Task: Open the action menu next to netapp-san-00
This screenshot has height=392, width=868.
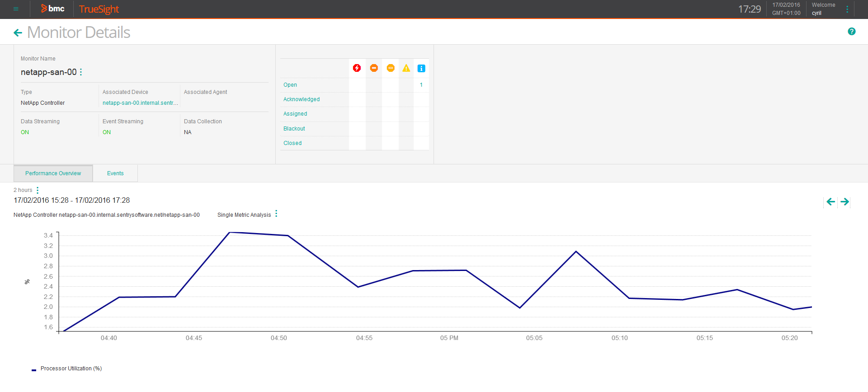Action: click(x=81, y=72)
